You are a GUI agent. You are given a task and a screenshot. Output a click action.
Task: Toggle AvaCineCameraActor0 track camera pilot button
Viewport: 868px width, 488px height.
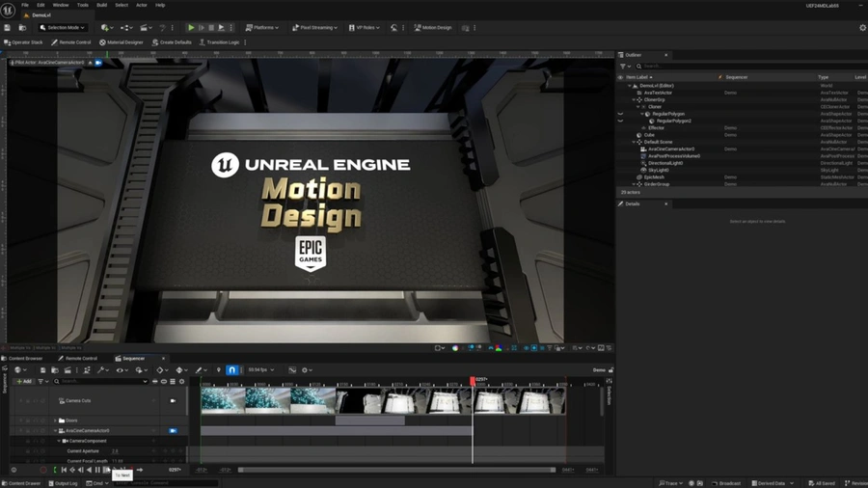click(x=173, y=430)
